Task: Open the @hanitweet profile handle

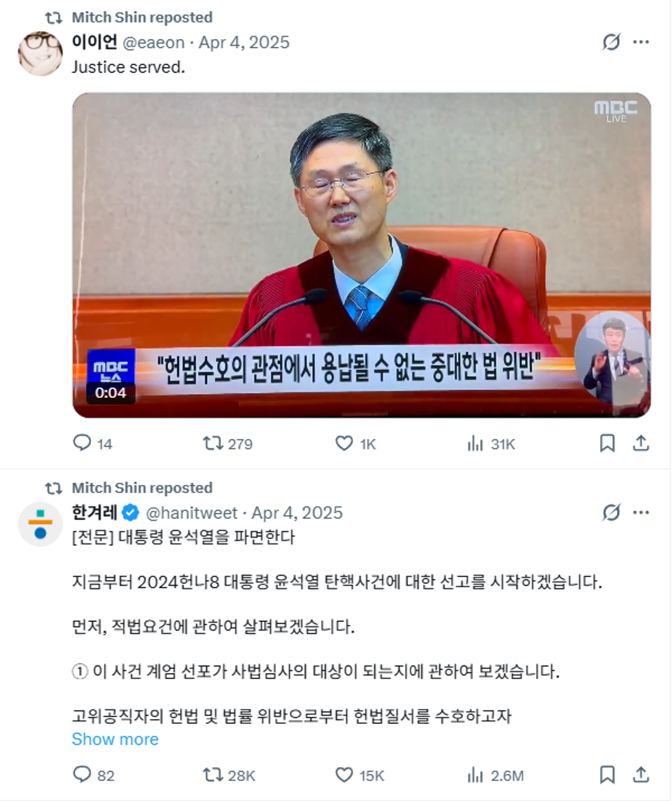Action: (x=191, y=513)
